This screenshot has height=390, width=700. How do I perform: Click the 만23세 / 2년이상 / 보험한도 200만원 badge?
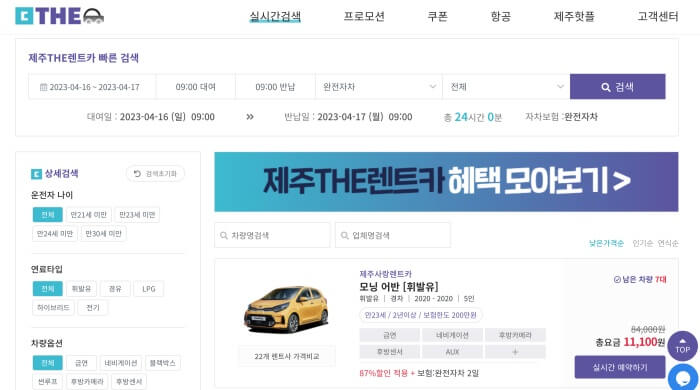pyautogui.click(x=421, y=315)
